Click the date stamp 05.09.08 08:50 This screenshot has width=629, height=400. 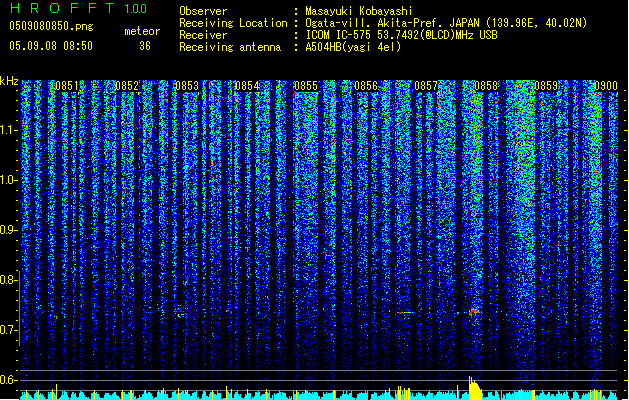point(51,46)
